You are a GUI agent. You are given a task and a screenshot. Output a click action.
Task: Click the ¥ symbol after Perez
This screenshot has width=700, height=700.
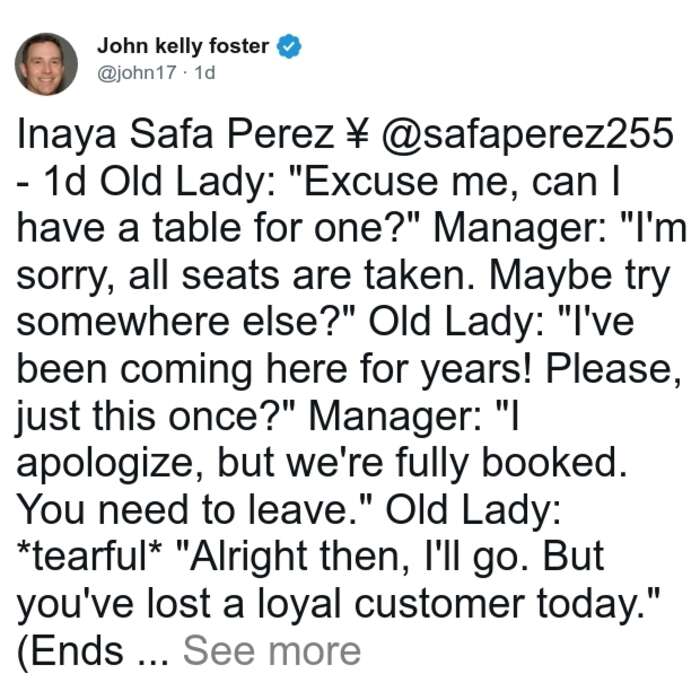click(x=357, y=134)
